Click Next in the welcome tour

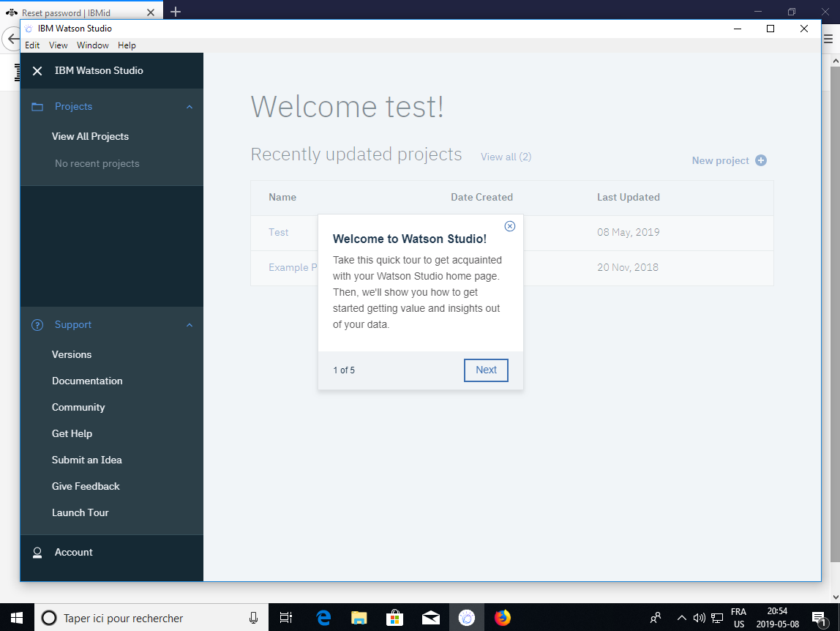click(x=486, y=370)
